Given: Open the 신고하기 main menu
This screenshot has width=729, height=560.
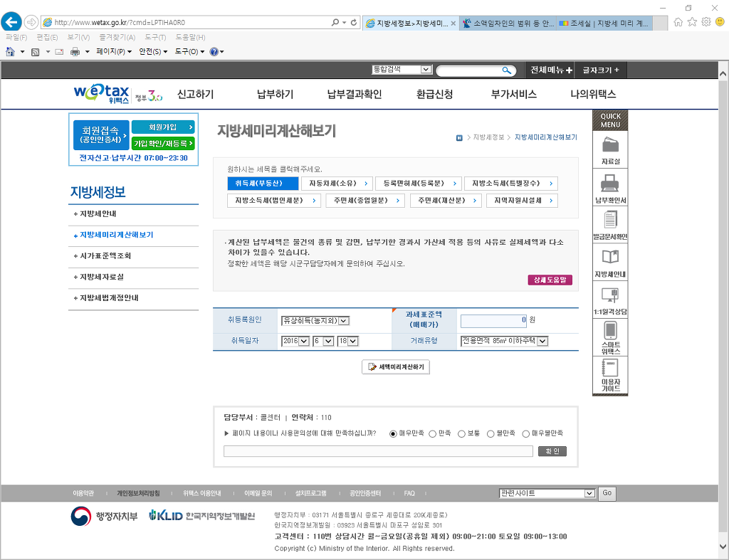Looking at the screenshot, I should click(x=195, y=94).
